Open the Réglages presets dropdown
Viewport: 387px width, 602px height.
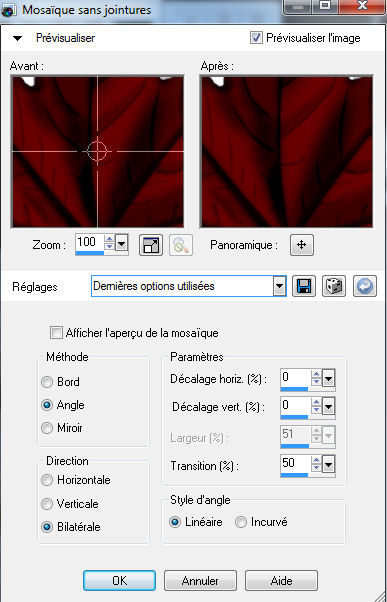(280, 286)
